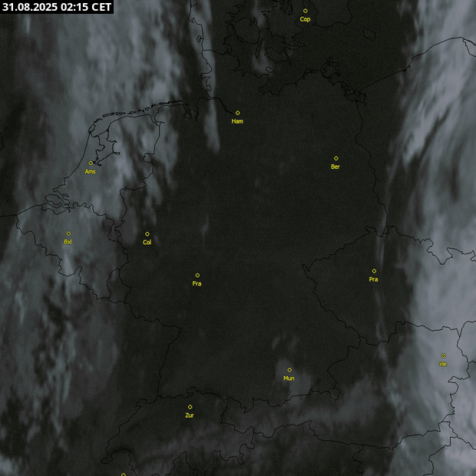
Task: Click the Cologne city marker
Action: click(147, 234)
